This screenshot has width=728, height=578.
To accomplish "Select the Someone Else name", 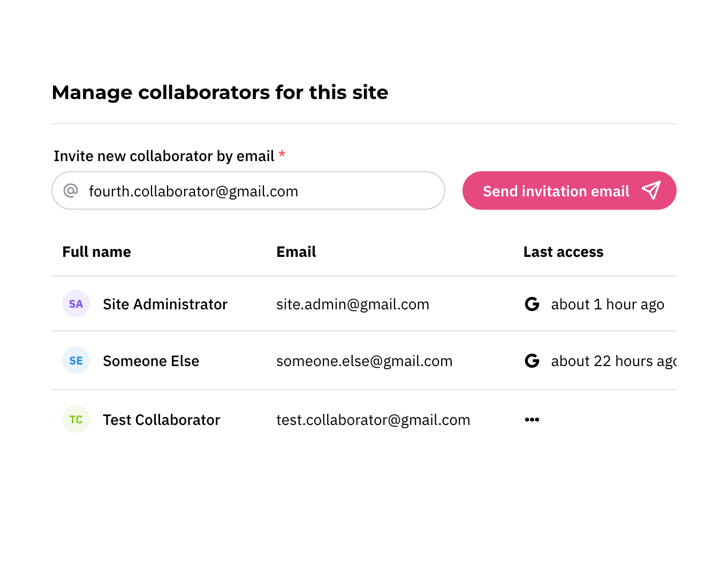I will point(151,361).
